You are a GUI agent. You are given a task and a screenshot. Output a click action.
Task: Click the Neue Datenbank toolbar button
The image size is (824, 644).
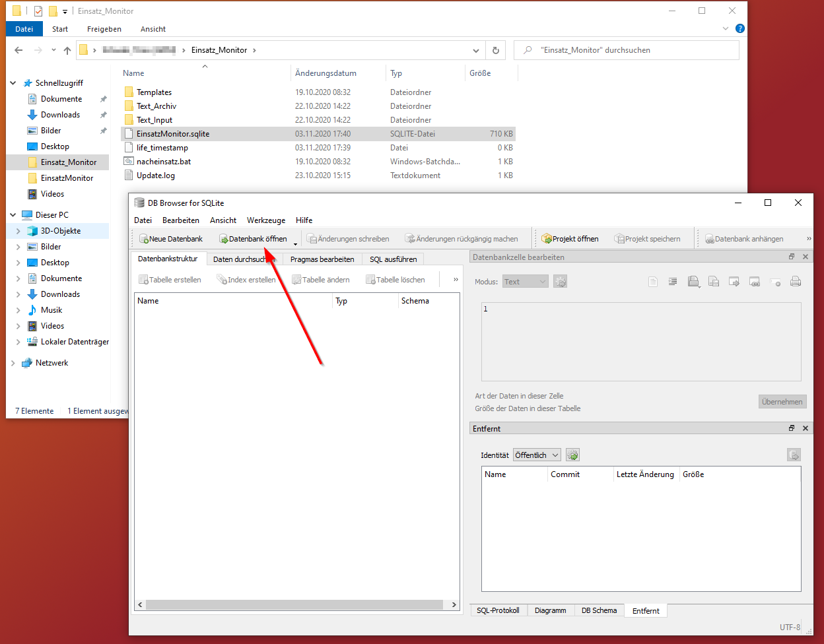click(171, 239)
